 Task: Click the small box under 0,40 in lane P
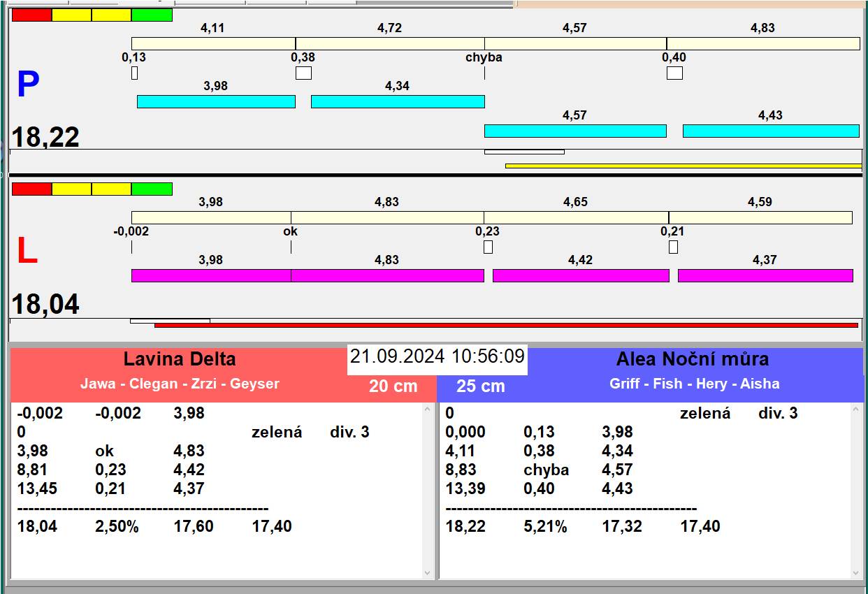674,73
